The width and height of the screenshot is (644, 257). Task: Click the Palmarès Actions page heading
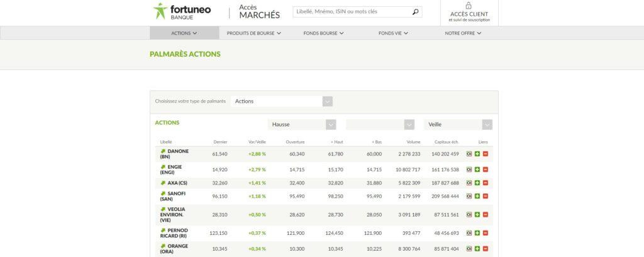(186, 54)
